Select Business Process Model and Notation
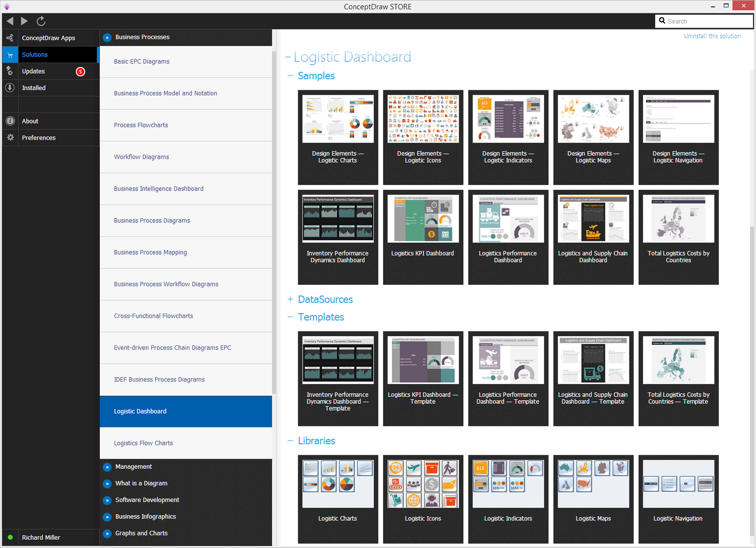 (186, 93)
